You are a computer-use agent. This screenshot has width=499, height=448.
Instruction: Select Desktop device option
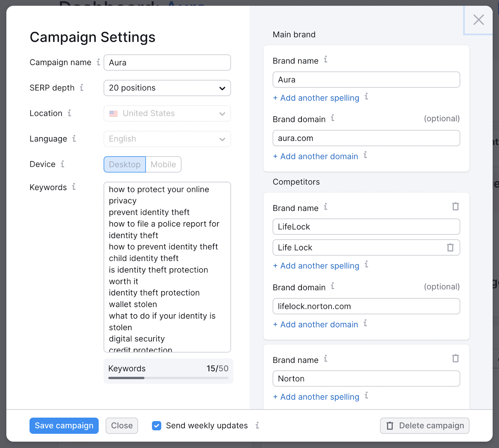125,164
